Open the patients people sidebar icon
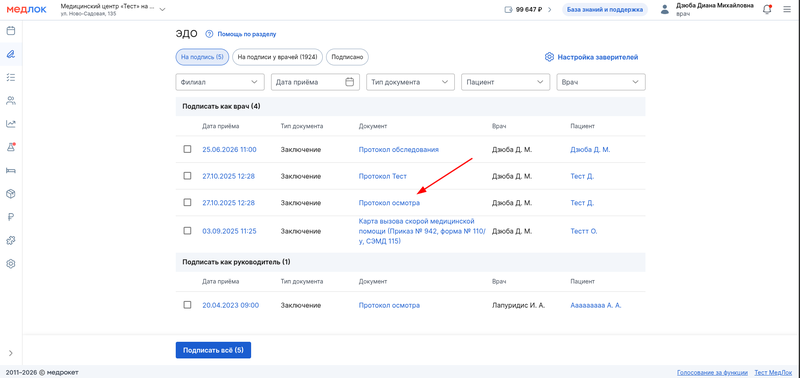 pyautogui.click(x=11, y=100)
